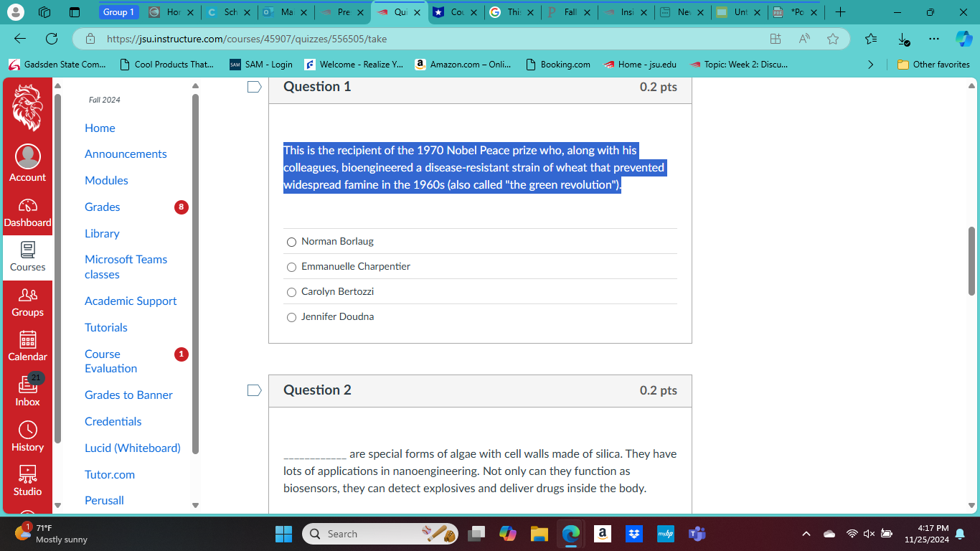Flag Question 2 for review
Image resolution: width=980 pixels, height=551 pixels.
pos(254,390)
